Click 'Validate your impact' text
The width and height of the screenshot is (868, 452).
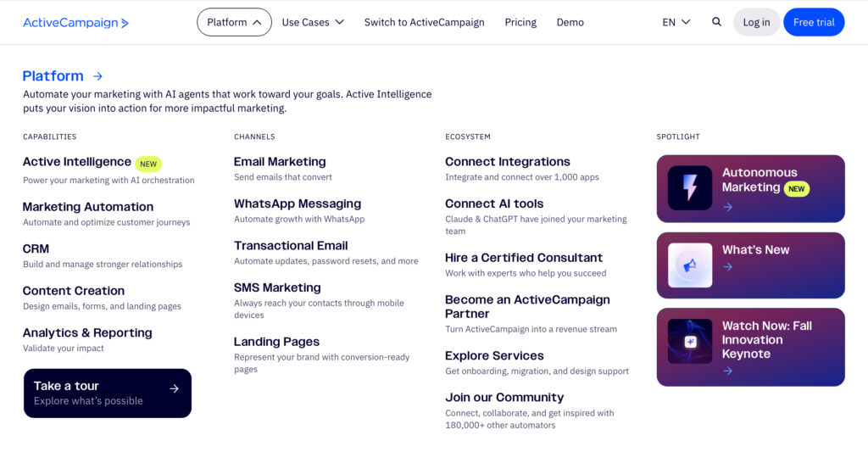point(63,349)
